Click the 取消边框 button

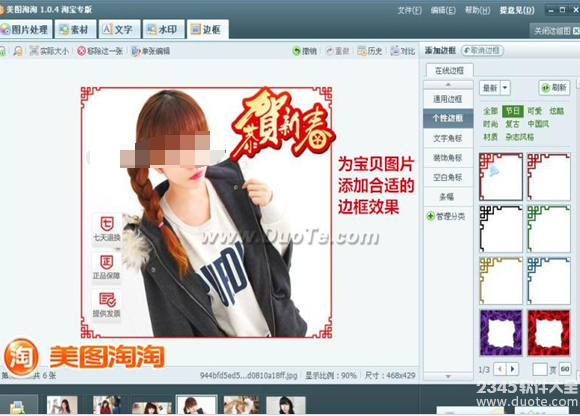(x=482, y=51)
